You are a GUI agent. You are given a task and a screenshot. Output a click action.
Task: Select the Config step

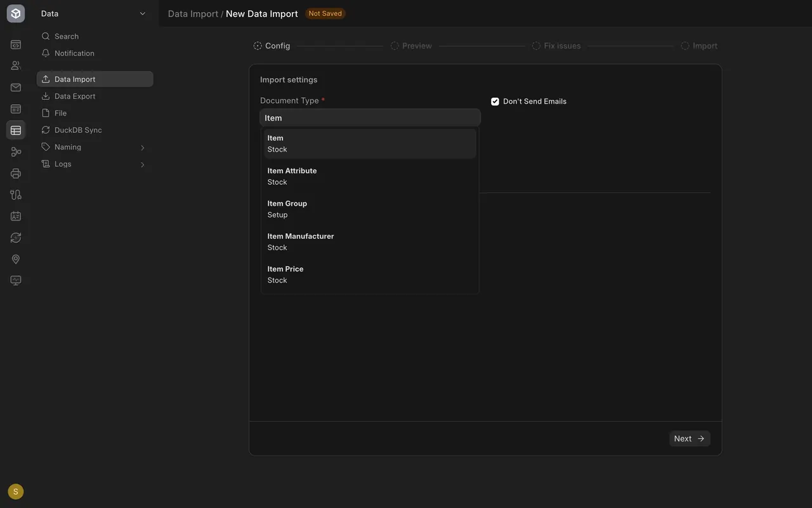pos(272,46)
